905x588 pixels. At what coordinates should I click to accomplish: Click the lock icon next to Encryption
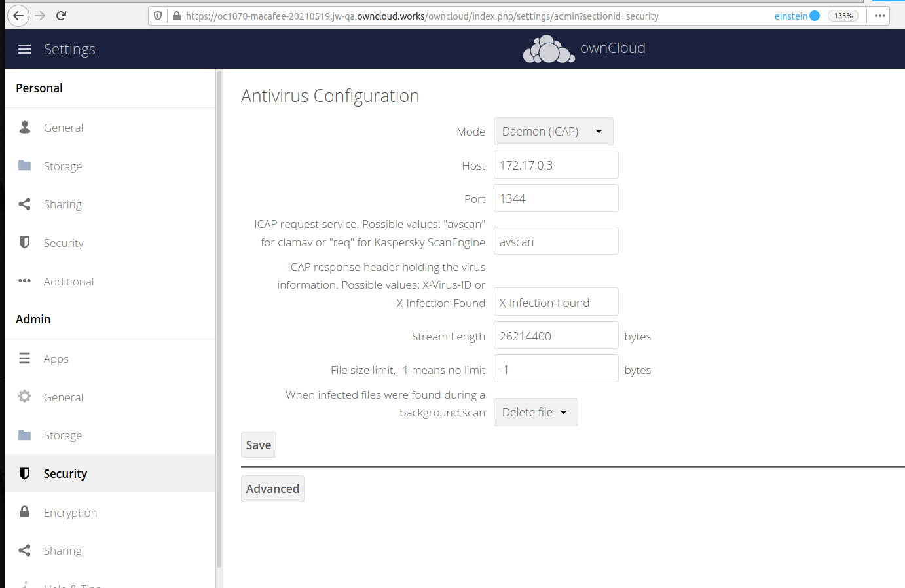pos(24,512)
